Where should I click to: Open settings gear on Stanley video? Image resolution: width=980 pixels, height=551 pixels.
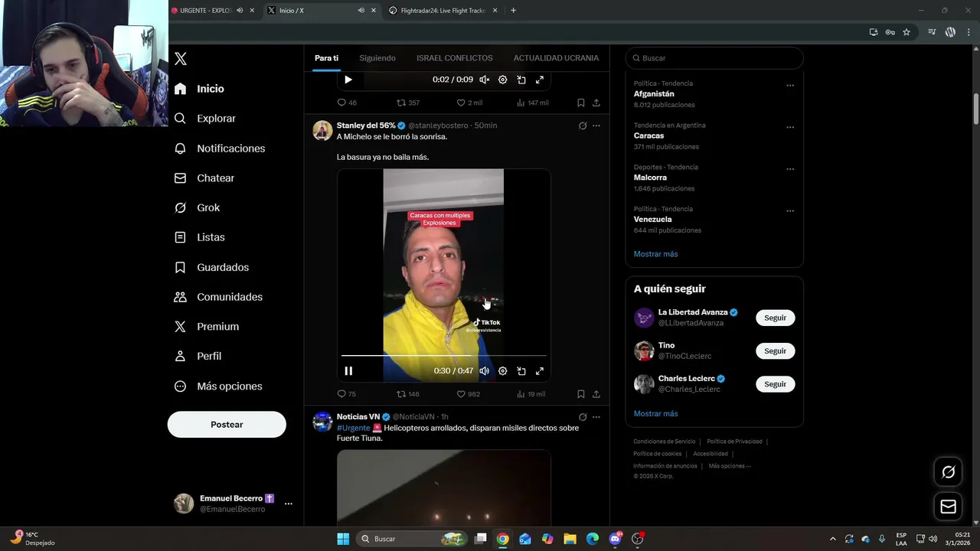click(502, 371)
